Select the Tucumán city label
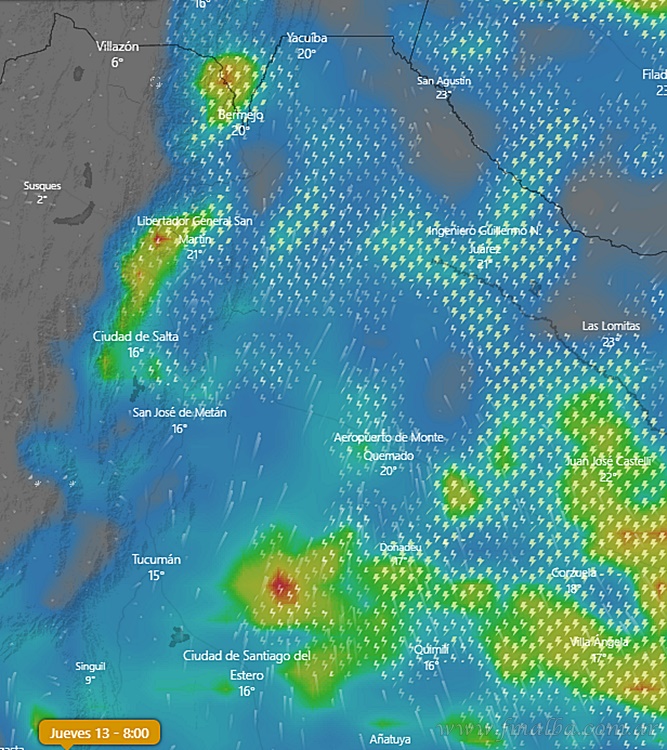This screenshot has height=750, width=667. 156,560
